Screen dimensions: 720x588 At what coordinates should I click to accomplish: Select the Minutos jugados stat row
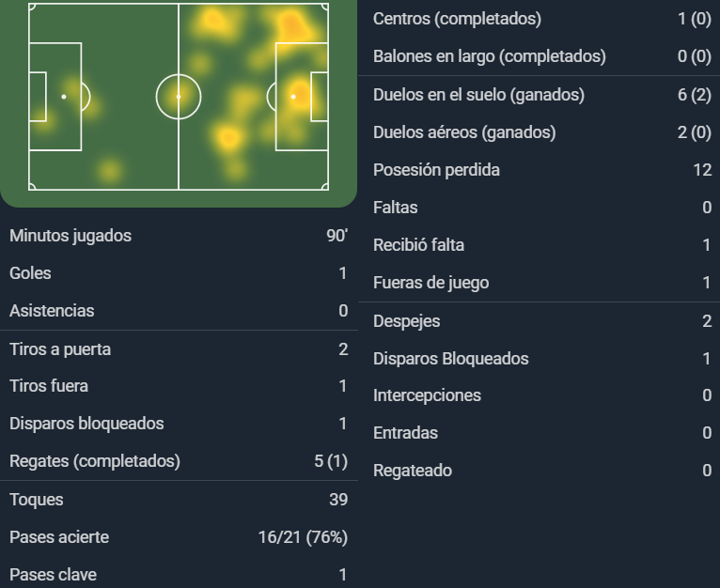pyautogui.click(x=179, y=236)
